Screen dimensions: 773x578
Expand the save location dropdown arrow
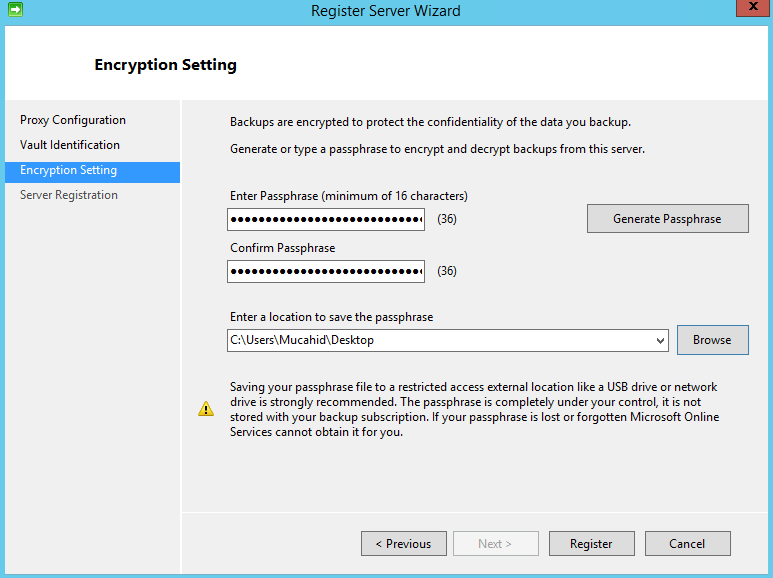coord(660,341)
